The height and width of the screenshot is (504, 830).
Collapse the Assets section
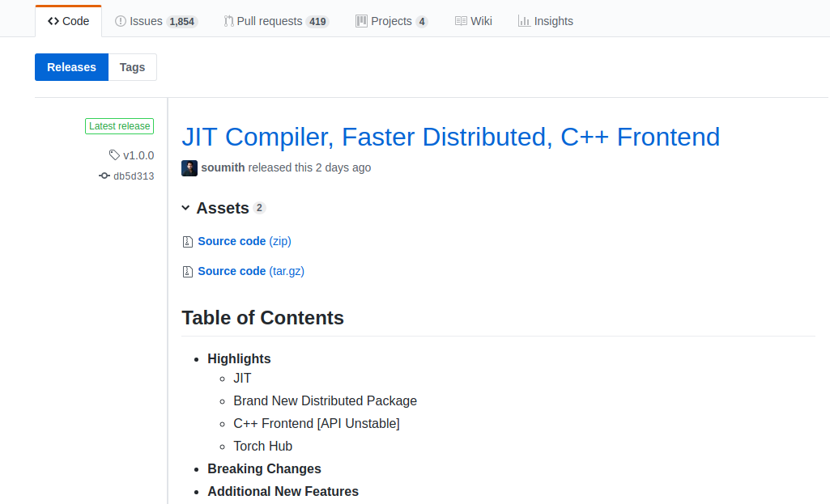pyautogui.click(x=185, y=208)
